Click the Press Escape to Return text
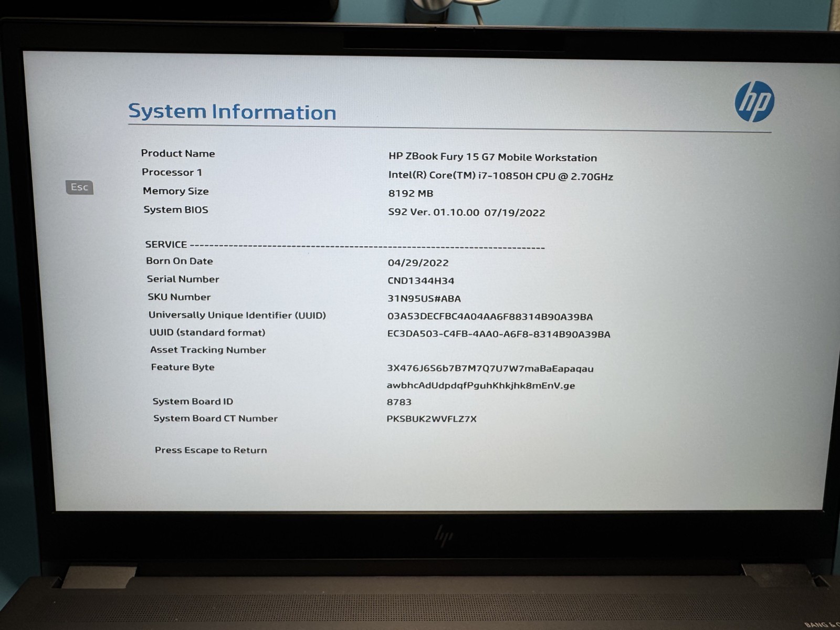 pyautogui.click(x=211, y=450)
